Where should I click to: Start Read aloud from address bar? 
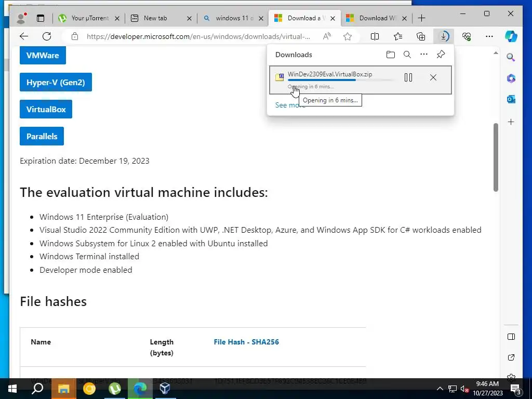pyautogui.click(x=327, y=36)
